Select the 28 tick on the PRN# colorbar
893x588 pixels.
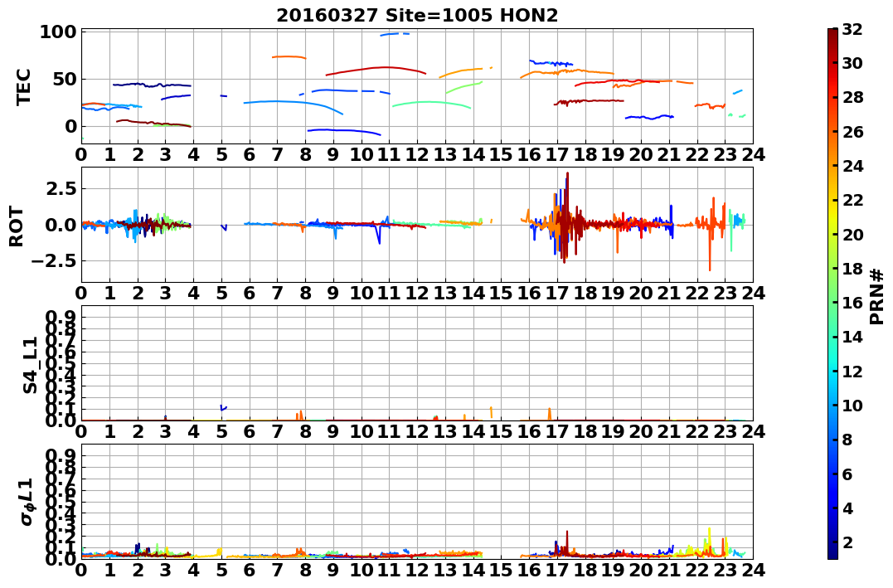[852, 97]
